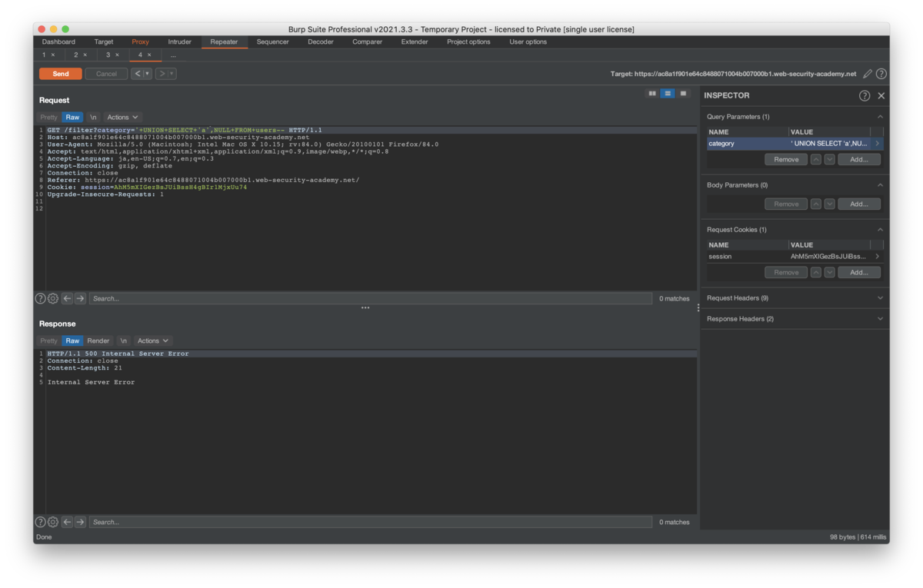Open the Proxy tab

pyautogui.click(x=140, y=42)
